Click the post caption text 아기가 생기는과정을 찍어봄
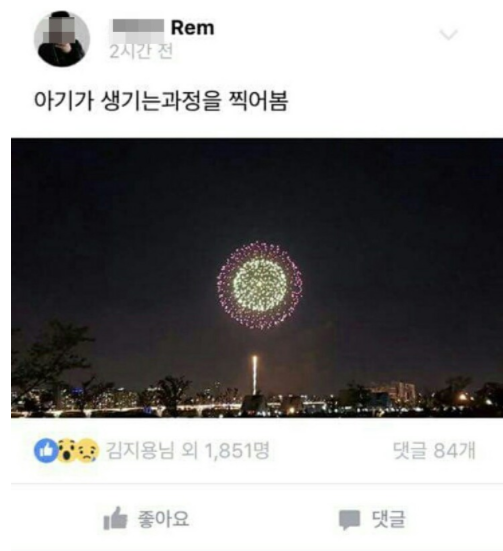 tap(161, 101)
